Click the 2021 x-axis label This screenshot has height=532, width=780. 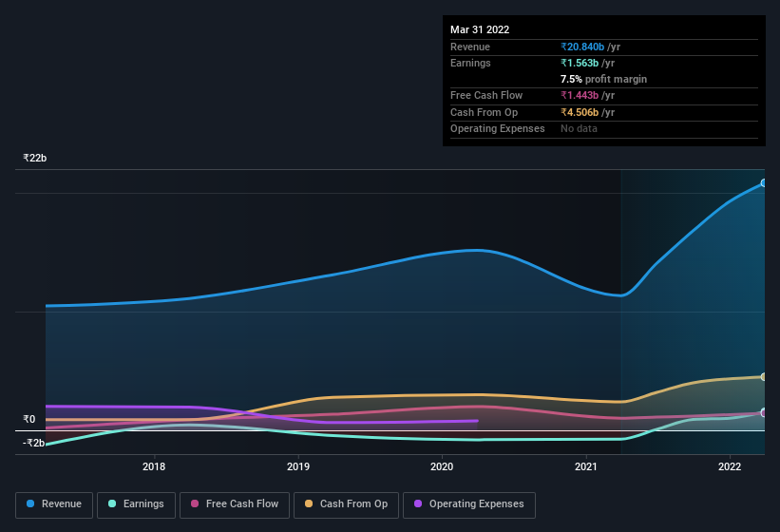(x=586, y=466)
